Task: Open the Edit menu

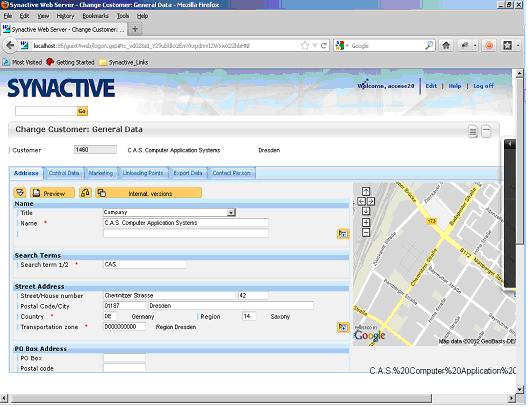Action: (24, 16)
